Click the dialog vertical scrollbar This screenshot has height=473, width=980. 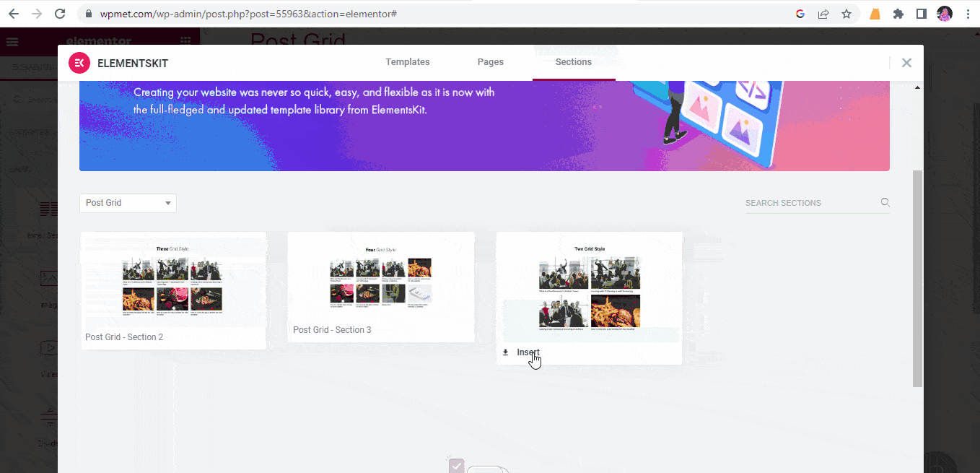[918, 279]
